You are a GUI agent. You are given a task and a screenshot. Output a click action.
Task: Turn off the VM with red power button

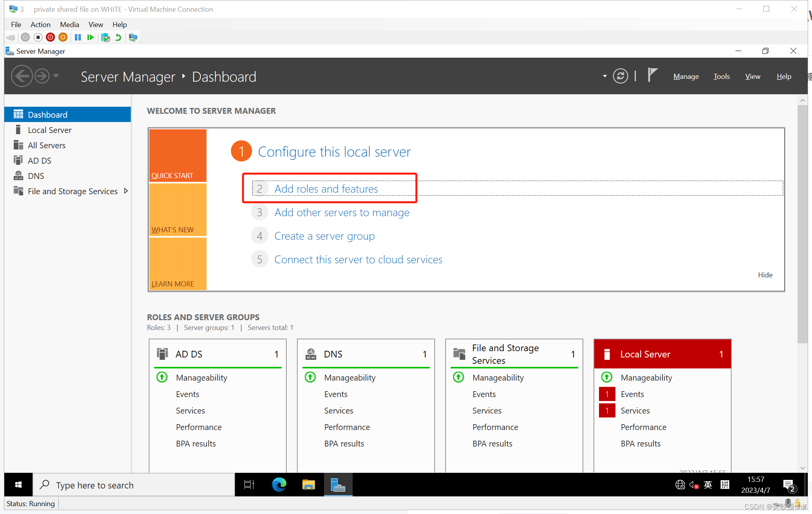click(x=50, y=37)
